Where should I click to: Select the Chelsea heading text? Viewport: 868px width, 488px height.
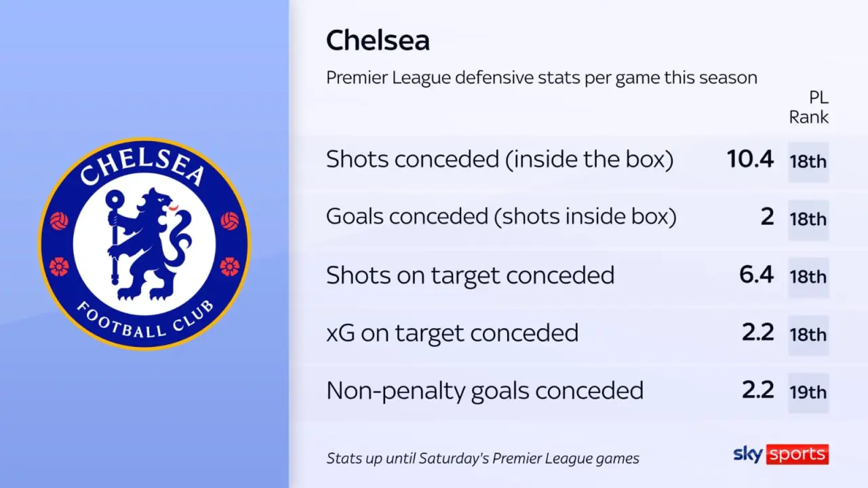(378, 41)
